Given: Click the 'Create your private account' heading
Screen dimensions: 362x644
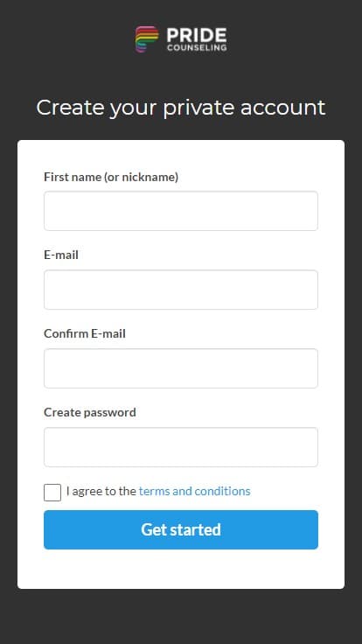Looking at the screenshot, I should pyautogui.click(x=181, y=108).
